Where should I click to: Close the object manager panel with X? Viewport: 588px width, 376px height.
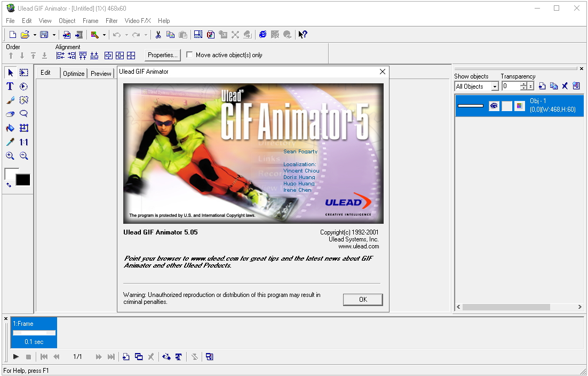pos(581,68)
